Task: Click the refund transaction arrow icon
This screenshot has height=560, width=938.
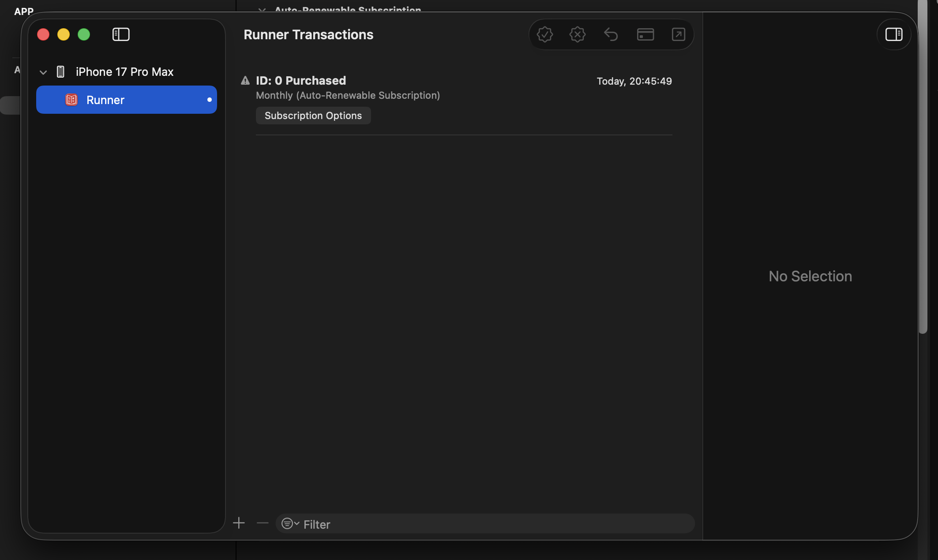Action: pos(611,34)
